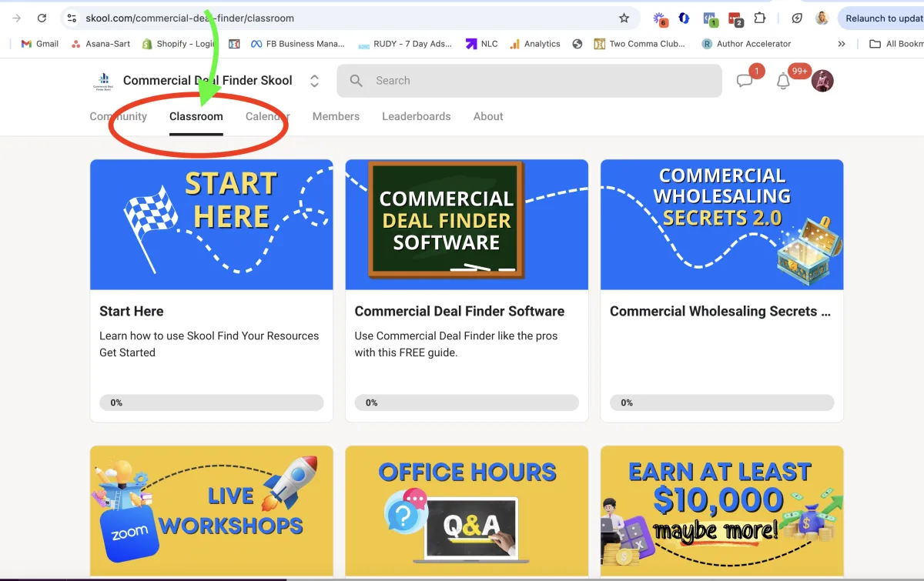Switch to the Community tab
This screenshot has width=924, height=581.
(x=118, y=116)
